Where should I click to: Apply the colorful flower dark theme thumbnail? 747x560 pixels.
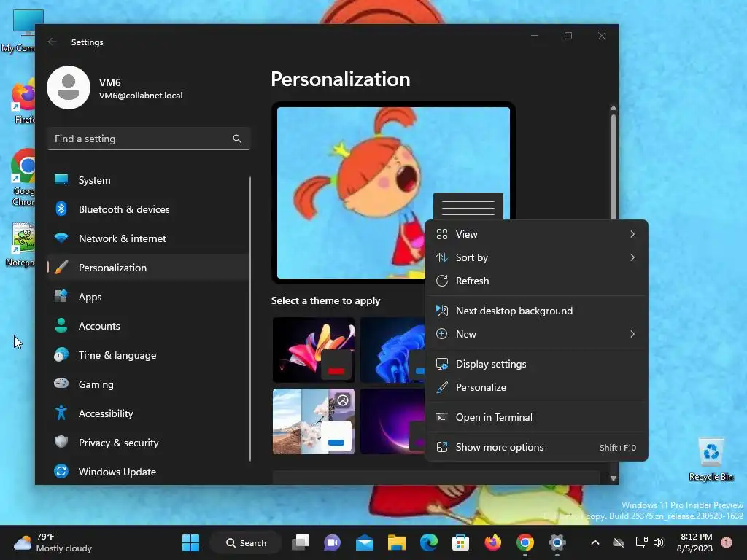tap(314, 350)
